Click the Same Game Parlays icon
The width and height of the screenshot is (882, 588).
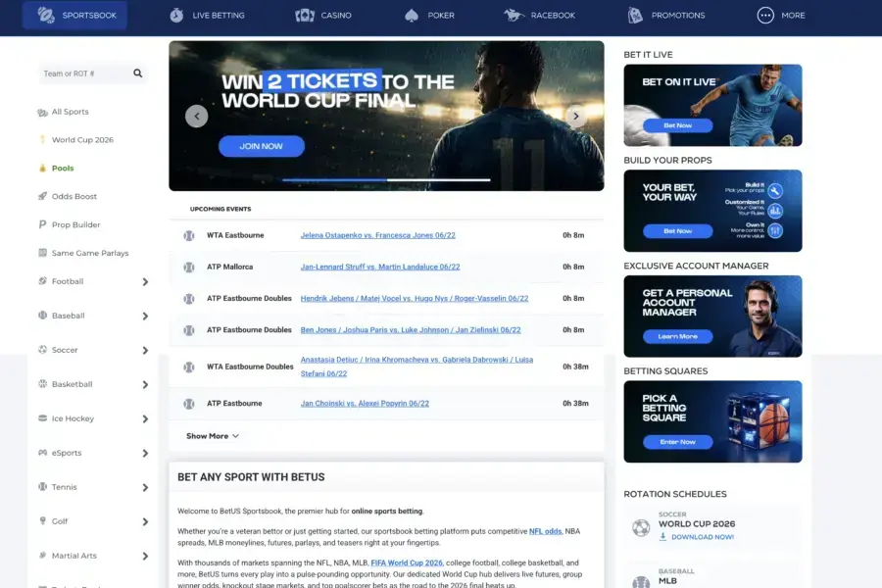point(42,253)
